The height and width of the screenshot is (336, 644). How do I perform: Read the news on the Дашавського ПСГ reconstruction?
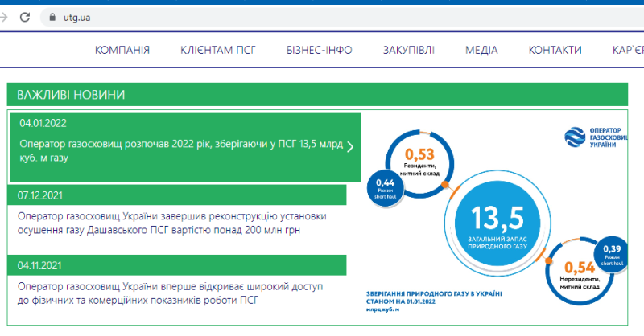click(x=172, y=223)
